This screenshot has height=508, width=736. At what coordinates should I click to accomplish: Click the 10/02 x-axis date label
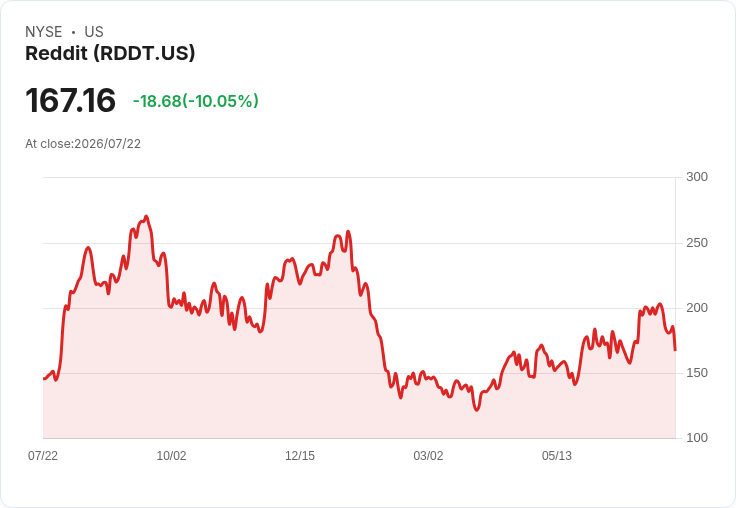coord(171,455)
